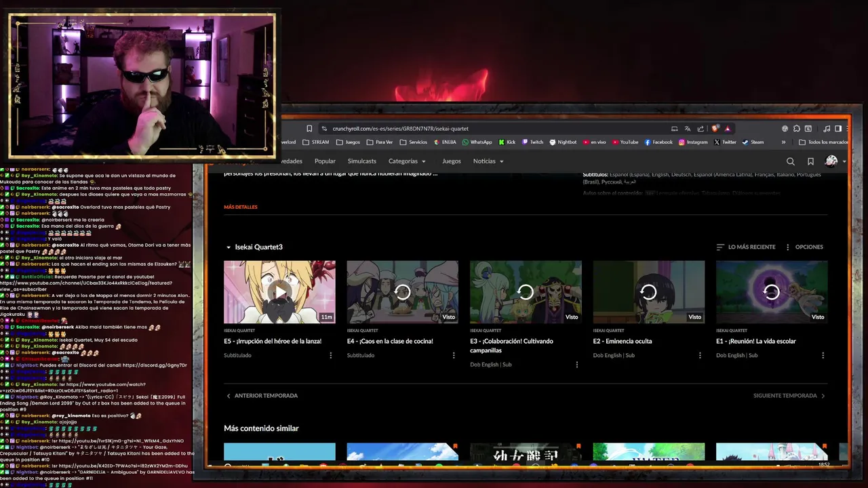Open the 'LO MÁS RECIENTE' sort option
Screen dimensions: 868x488
746,247
